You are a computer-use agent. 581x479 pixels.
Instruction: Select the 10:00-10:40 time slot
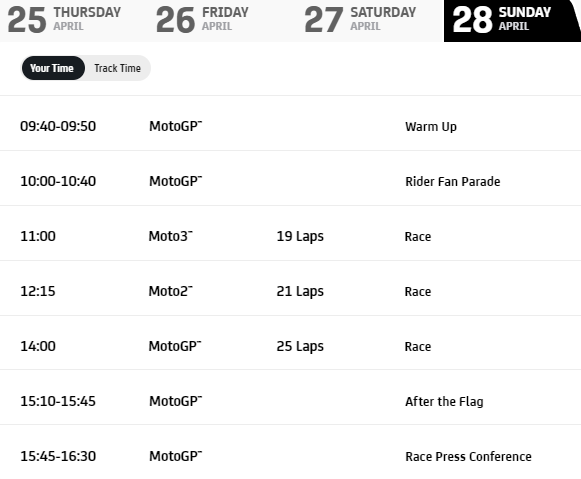(58, 182)
